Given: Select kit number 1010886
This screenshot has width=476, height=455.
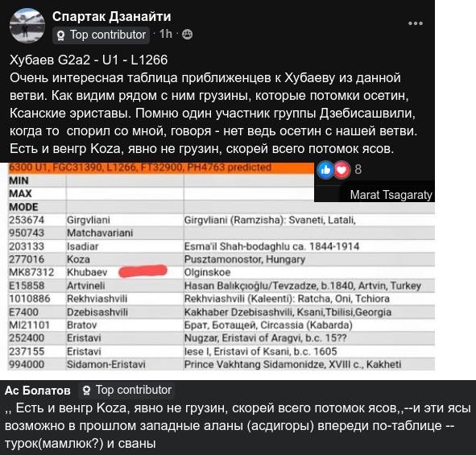Looking at the screenshot, I should (x=30, y=299).
